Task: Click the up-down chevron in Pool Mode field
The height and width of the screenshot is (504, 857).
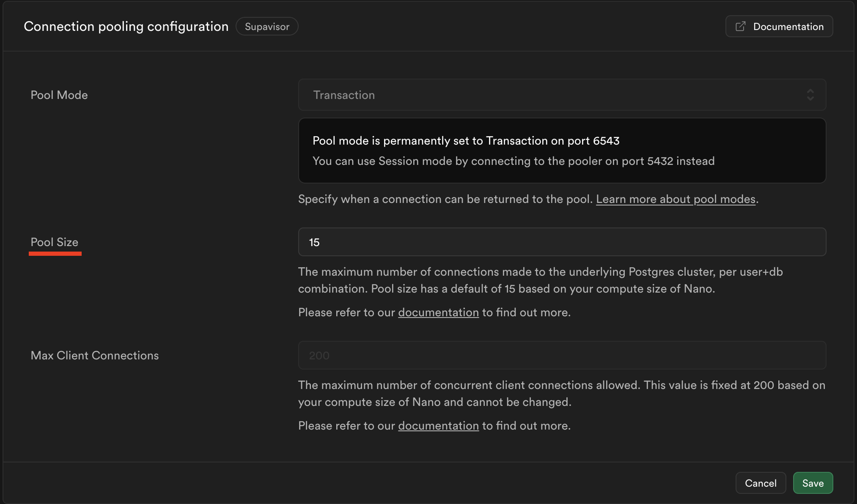Action: (x=810, y=95)
